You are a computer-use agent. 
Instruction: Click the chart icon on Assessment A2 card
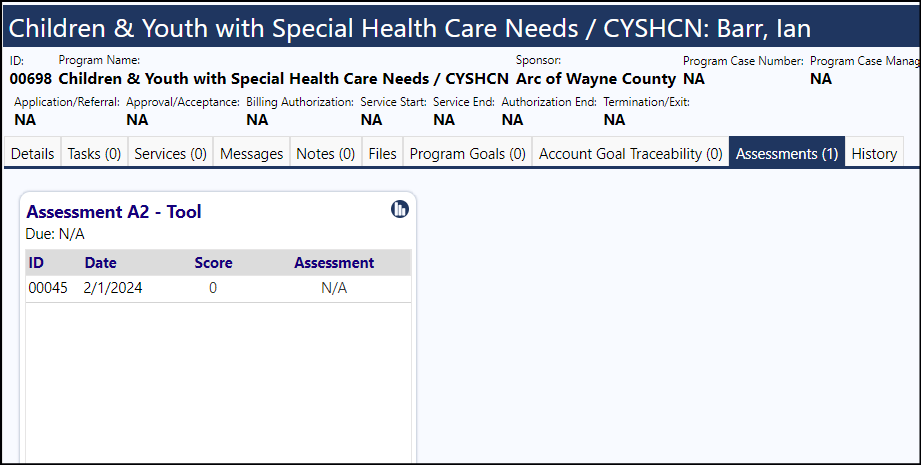click(x=399, y=209)
